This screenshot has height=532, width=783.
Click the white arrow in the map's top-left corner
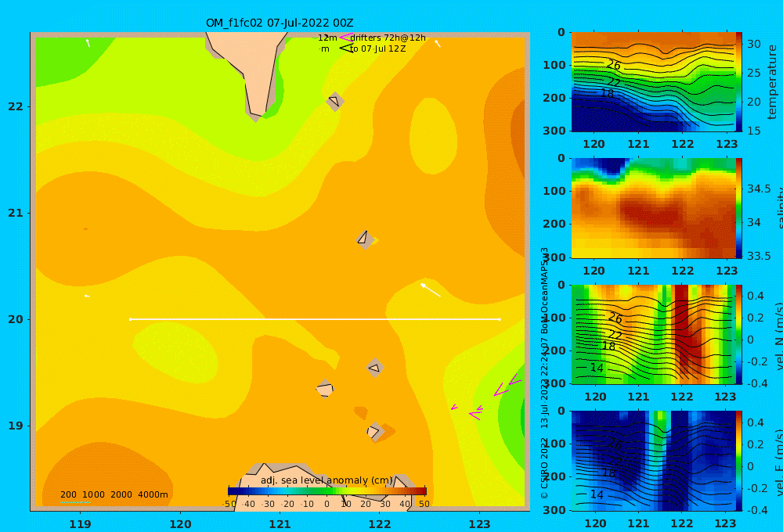(88, 43)
